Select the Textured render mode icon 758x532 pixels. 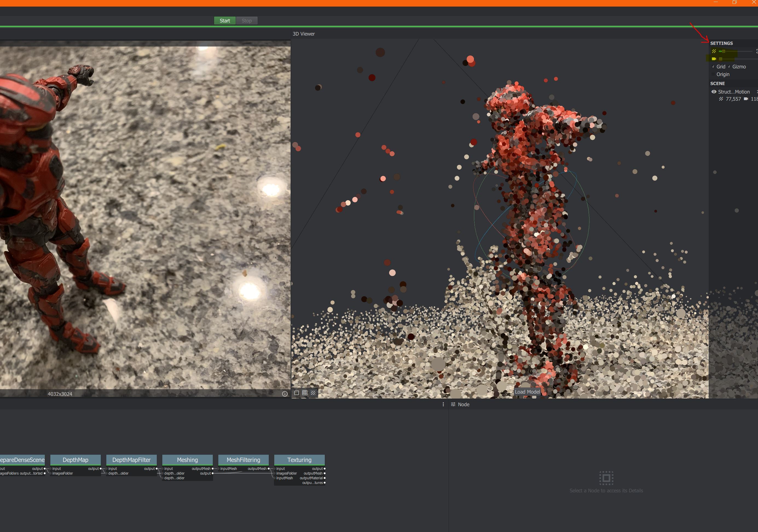tap(313, 393)
